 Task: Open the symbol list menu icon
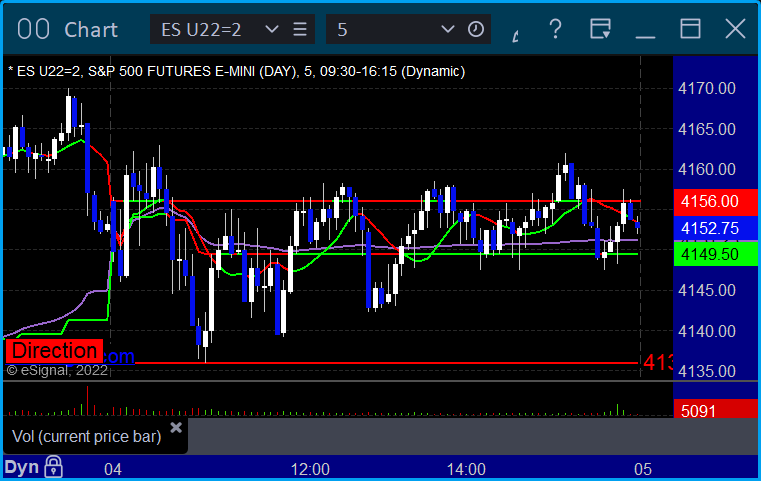(x=300, y=29)
